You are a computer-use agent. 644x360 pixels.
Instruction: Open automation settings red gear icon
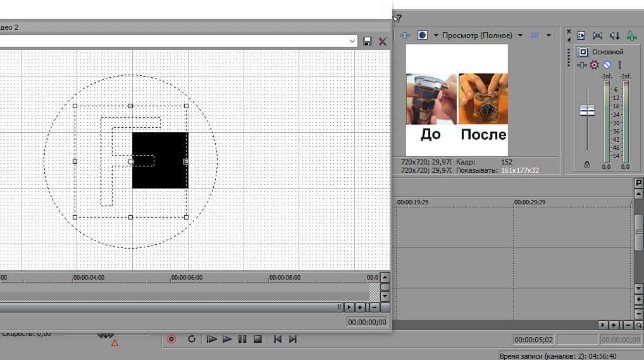(594, 65)
